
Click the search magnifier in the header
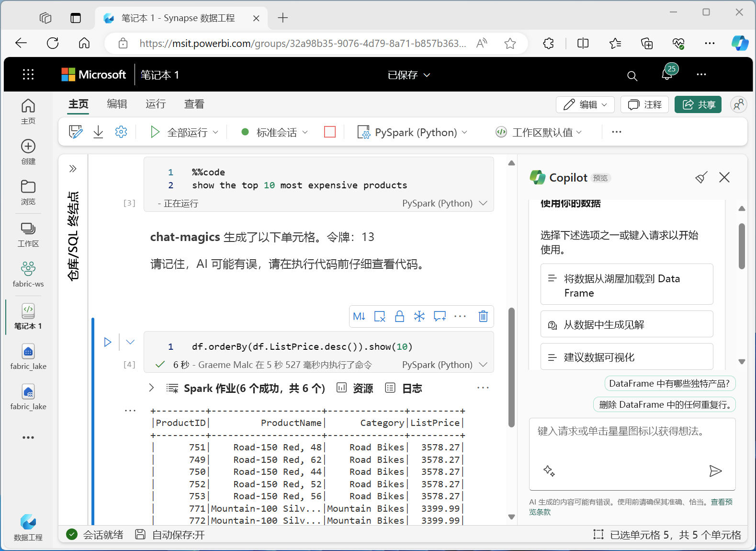(x=632, y=76)
